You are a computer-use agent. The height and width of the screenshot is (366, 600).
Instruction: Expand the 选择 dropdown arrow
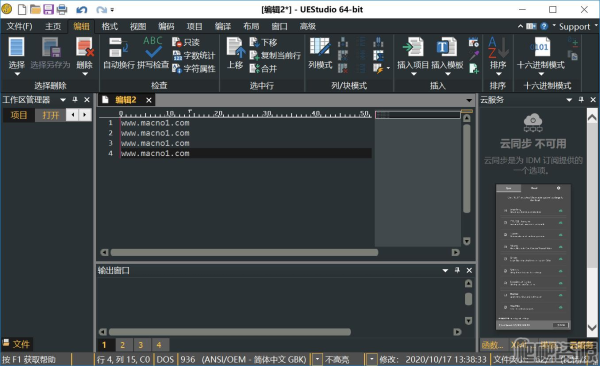17,74
